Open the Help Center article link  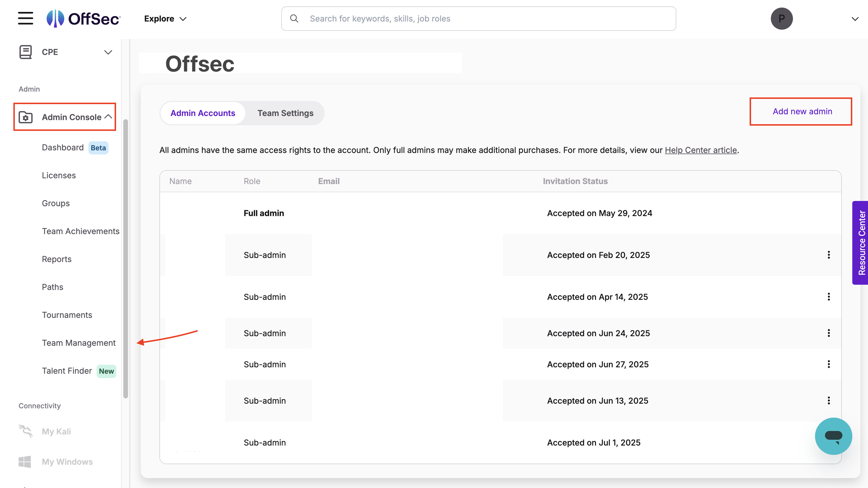pyautogui.click(x=700, y=150)
